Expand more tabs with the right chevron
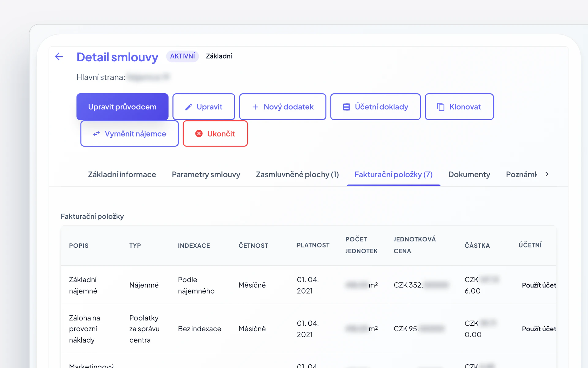The height and width of the screenshot is (368, 588). 547,174
